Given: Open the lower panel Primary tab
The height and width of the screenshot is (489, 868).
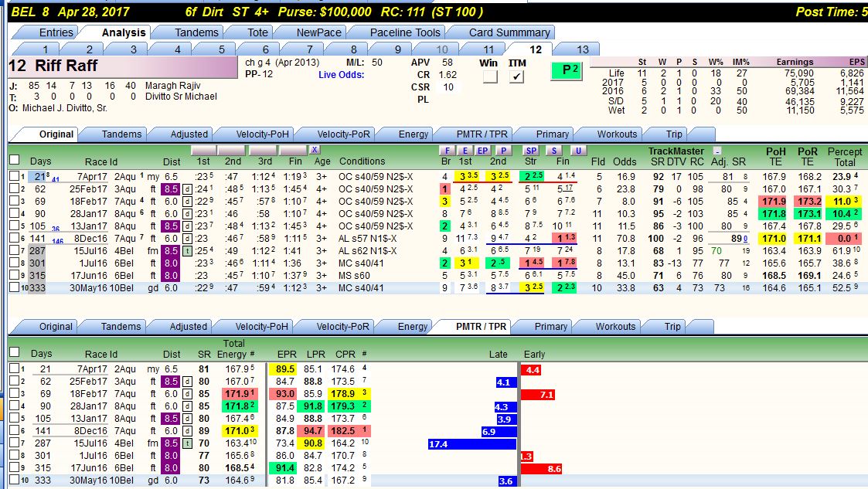Looking at the screenshot, I should (551, 326).
